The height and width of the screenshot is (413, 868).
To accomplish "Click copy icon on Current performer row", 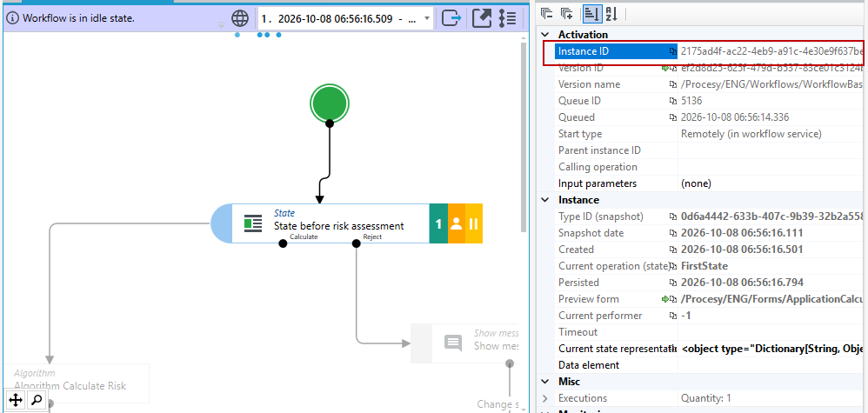I will click(x=673, y=316).
